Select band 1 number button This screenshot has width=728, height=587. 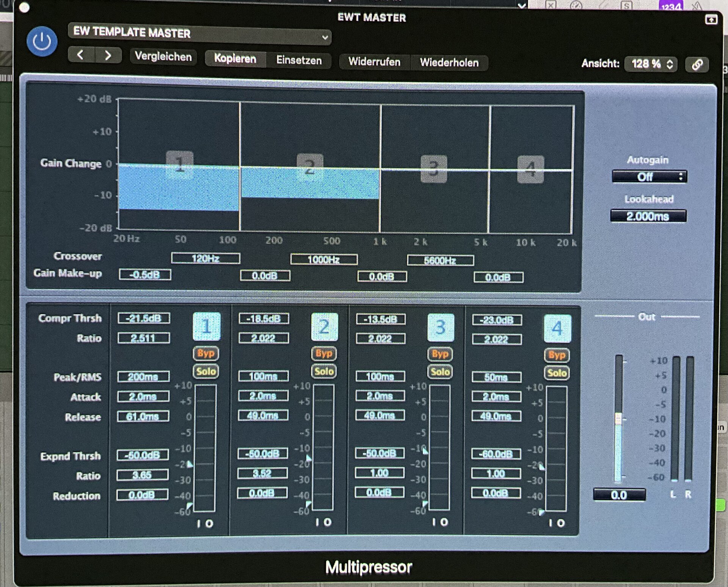pos(206,326)
